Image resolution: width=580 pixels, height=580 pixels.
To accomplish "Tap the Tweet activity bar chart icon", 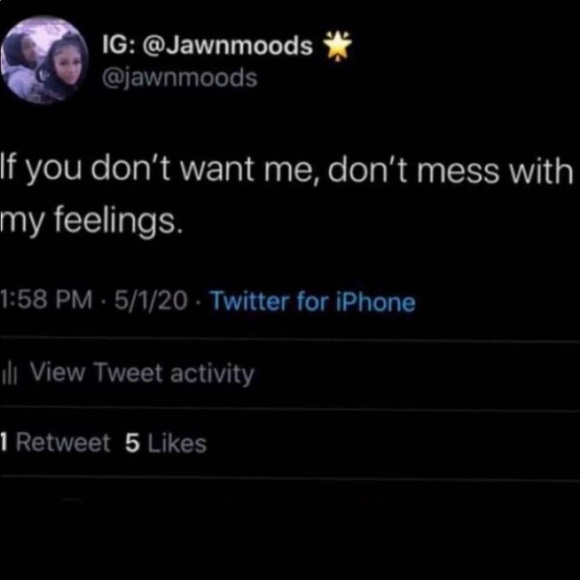I will [10, 375].
